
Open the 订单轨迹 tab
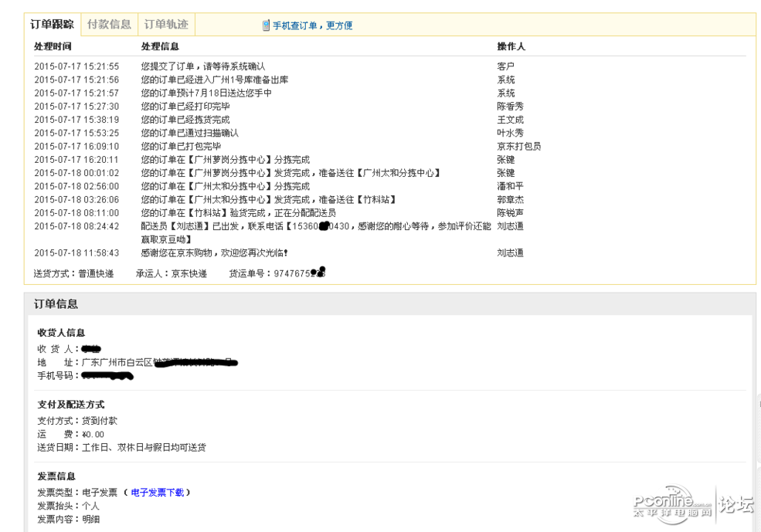click(166, 24)
